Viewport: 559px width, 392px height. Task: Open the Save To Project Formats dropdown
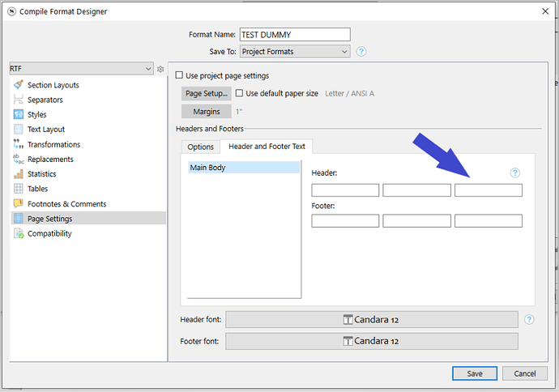pos(295,52)
